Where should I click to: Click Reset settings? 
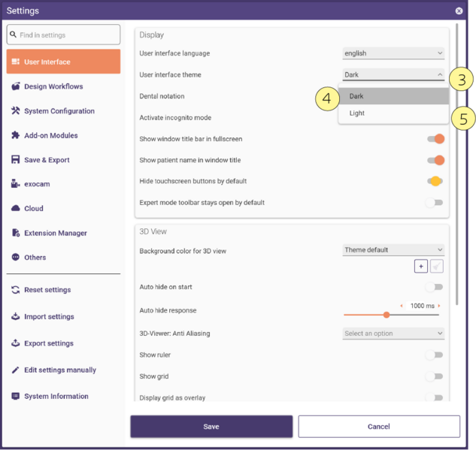tap(47, 289)
